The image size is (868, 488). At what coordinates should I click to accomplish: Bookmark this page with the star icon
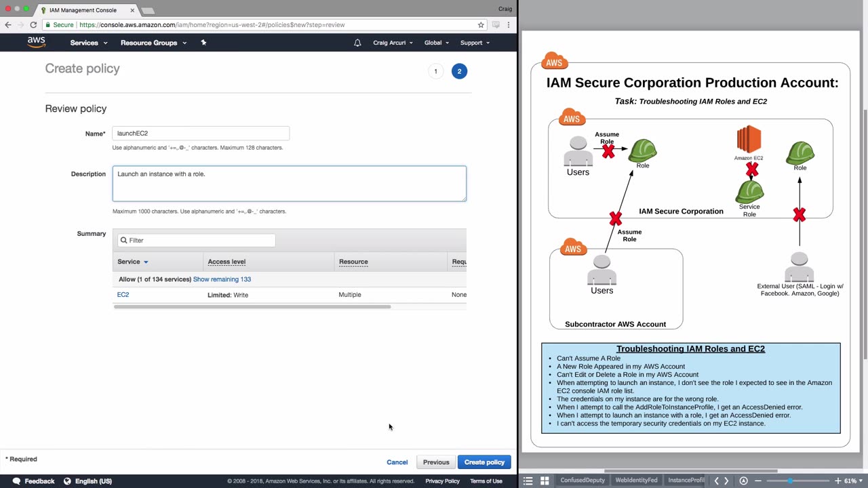(x=481, y=25)
